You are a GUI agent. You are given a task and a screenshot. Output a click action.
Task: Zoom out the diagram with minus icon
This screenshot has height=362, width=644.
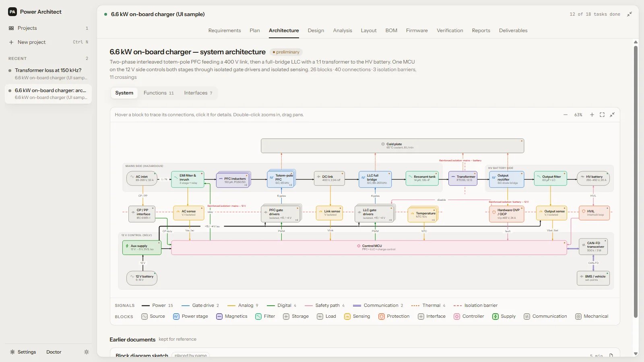coord(566,115)
